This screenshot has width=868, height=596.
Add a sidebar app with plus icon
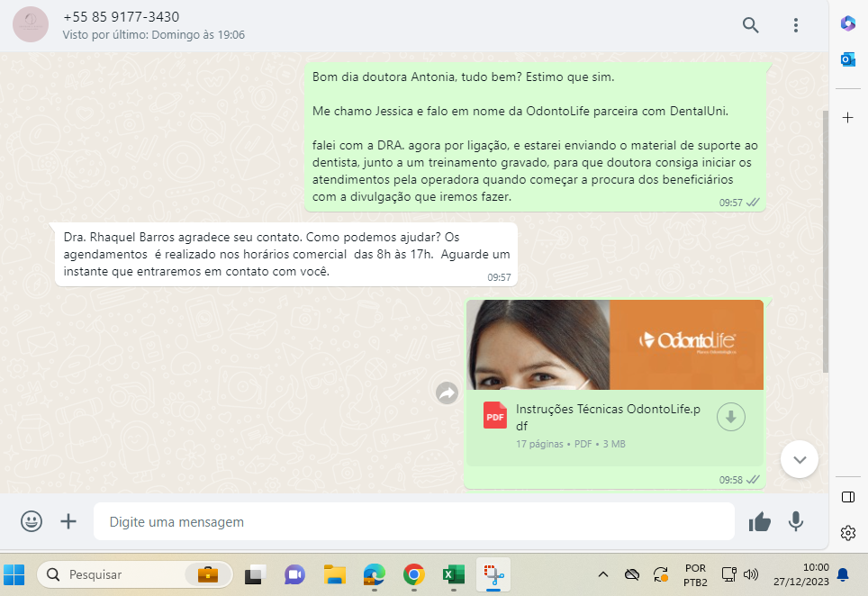pos(847,118)
